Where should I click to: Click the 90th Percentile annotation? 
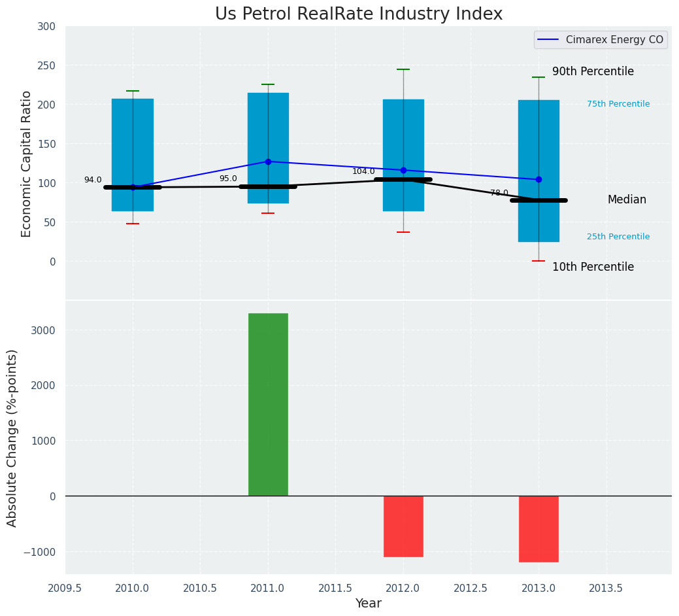point(593,71)
